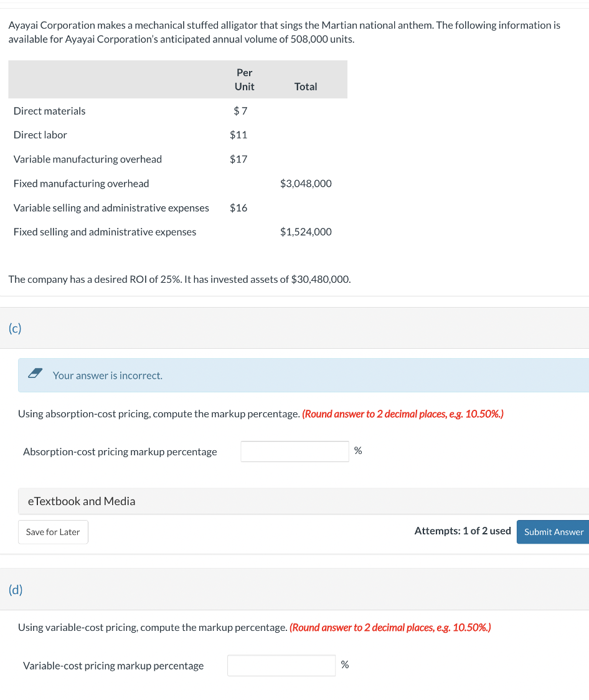Viewport: 589px width, 700px height.
Task: Click the Attempts: 1 of 2 used text
Action: coord(463,531)
